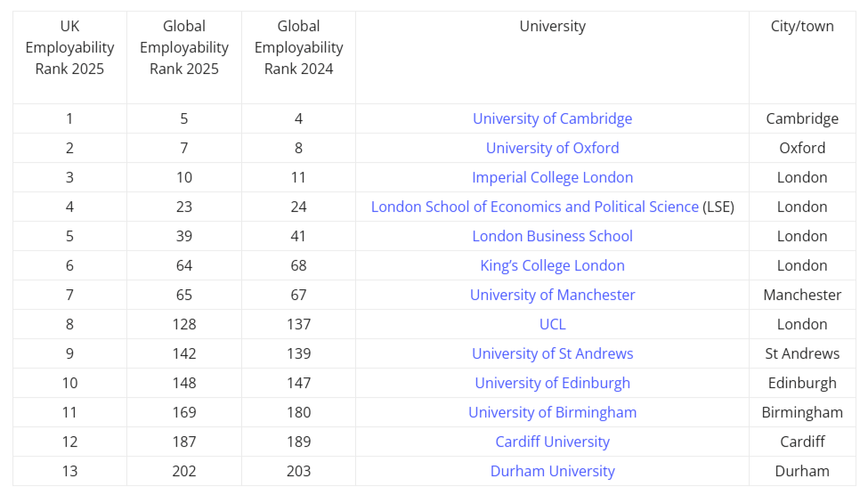
Task: Open the UCL link
Action: click(552, 324)
